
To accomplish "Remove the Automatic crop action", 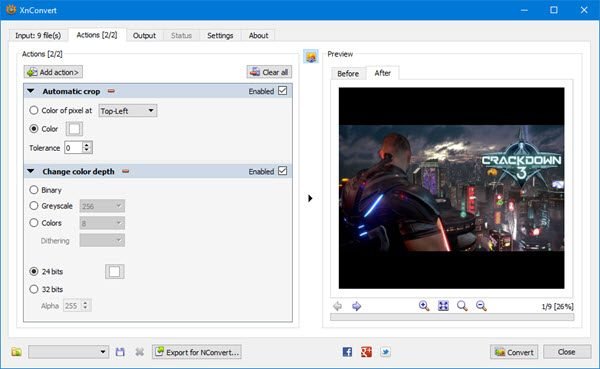I will coord(111,91).
